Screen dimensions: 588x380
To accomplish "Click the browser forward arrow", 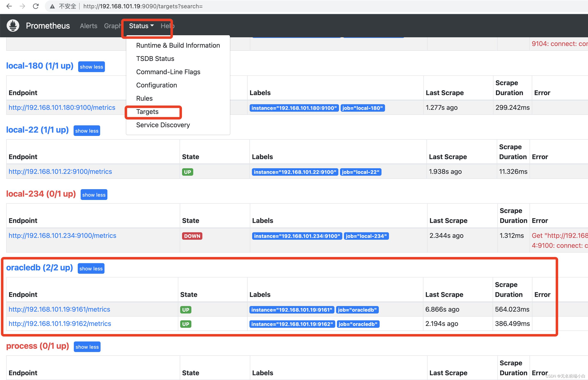I will click(x=22, y=6).
